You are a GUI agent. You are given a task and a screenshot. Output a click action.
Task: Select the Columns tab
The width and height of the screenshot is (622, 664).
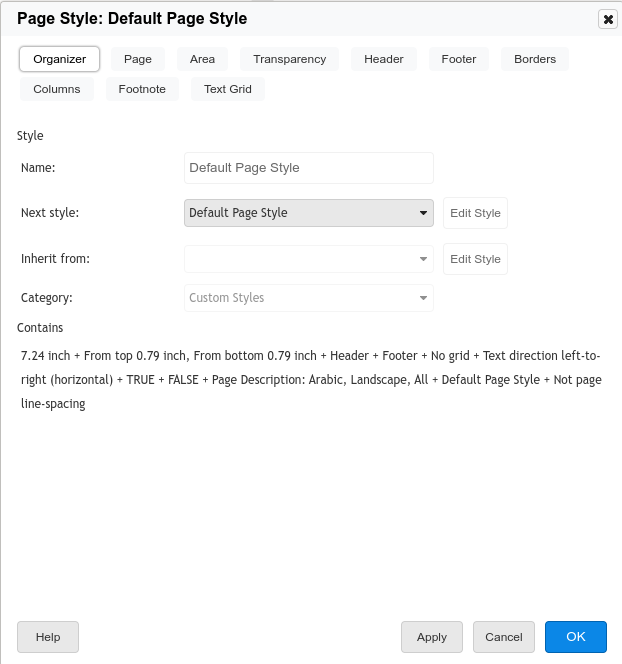57,89
